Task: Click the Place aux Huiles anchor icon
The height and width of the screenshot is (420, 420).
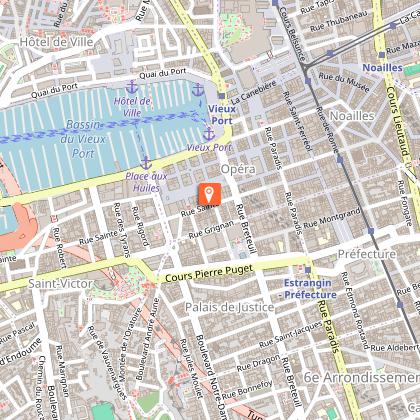Action: pyautogui.click(x=146, y=163)
